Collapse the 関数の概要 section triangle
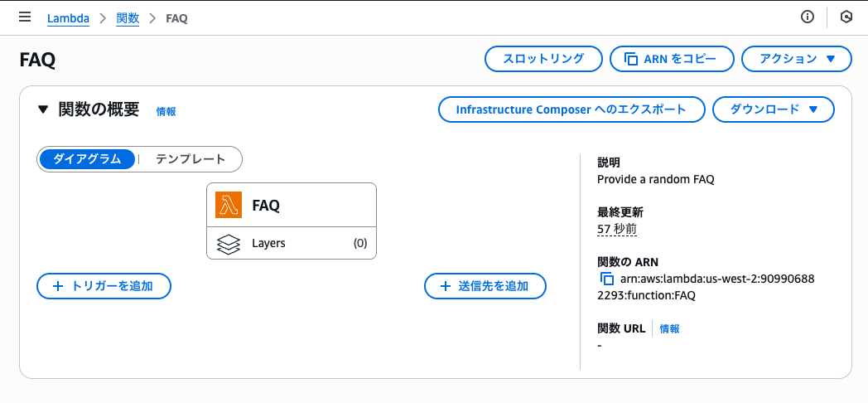Screen dimensions: 868x403 coord(43,109)
